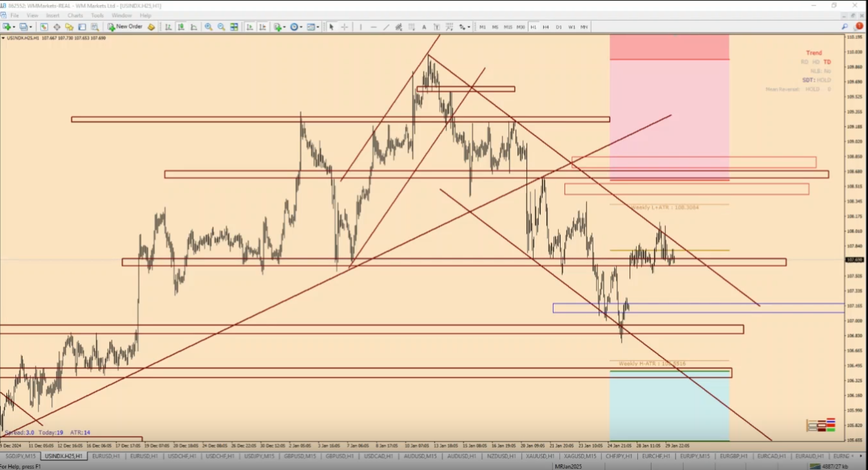The width and height of the screenshot is (868, 470).
Task: Open the Help menu
Action: (x=146, y=15)
